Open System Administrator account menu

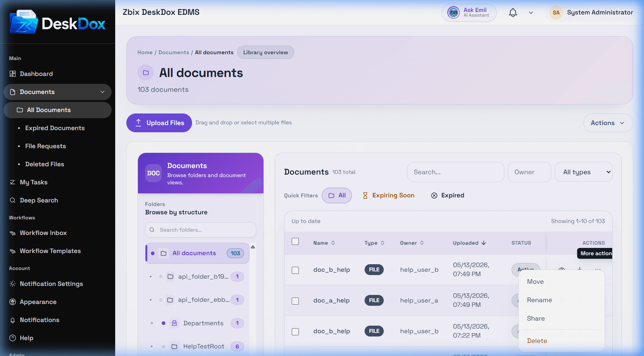click(x=591, y=13)
